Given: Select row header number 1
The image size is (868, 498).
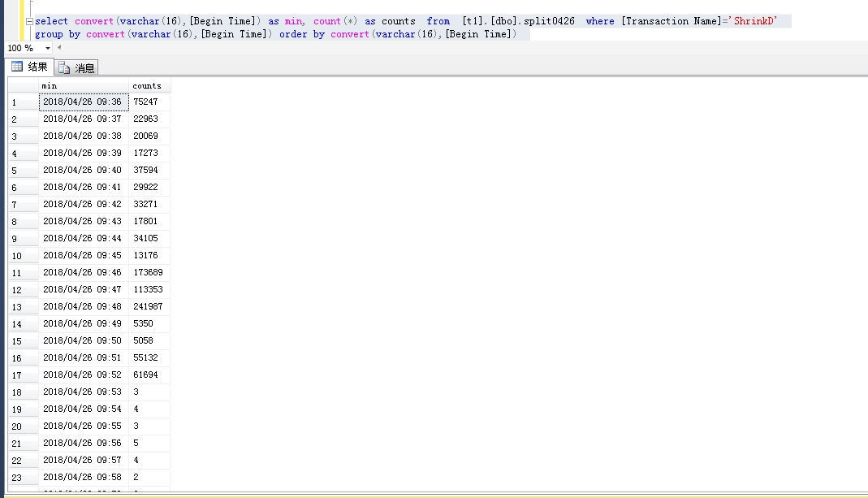Looking at the screenshot, I should click(24, 102).
